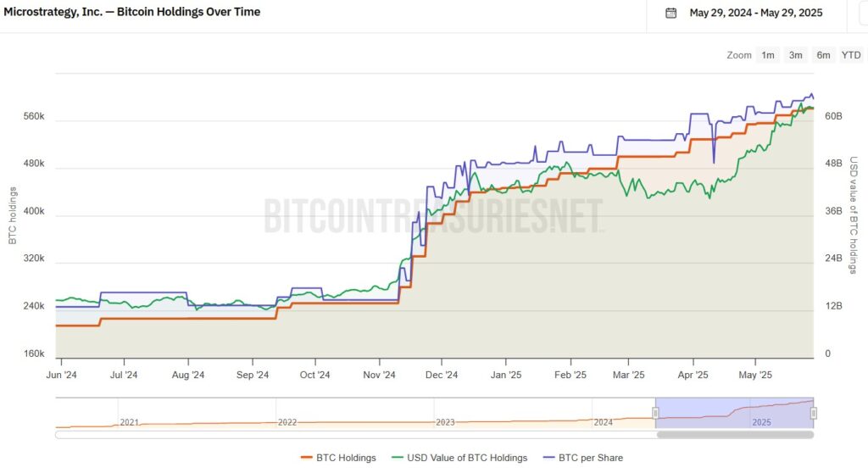Set zoom range to 6m
The image size is (868, 473).
823,55
